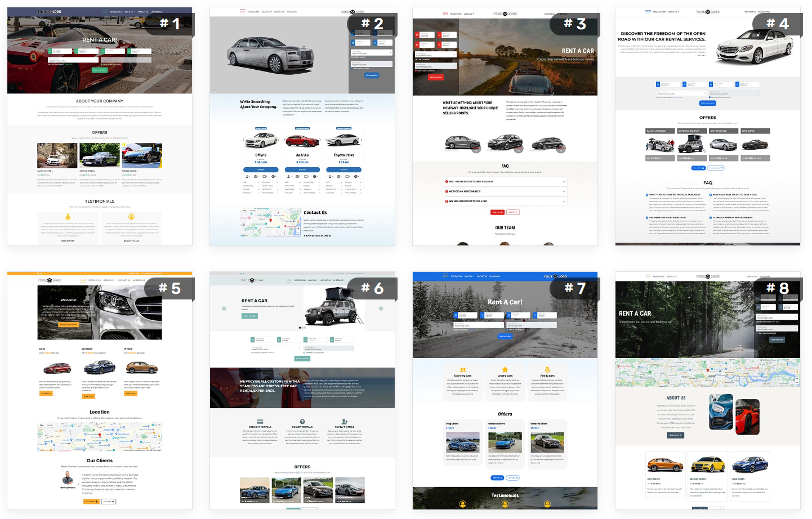This screenshot has width=812, height=519.
Task: Click the passenger count icon on BMW 8 card
Action: [247, 176]
